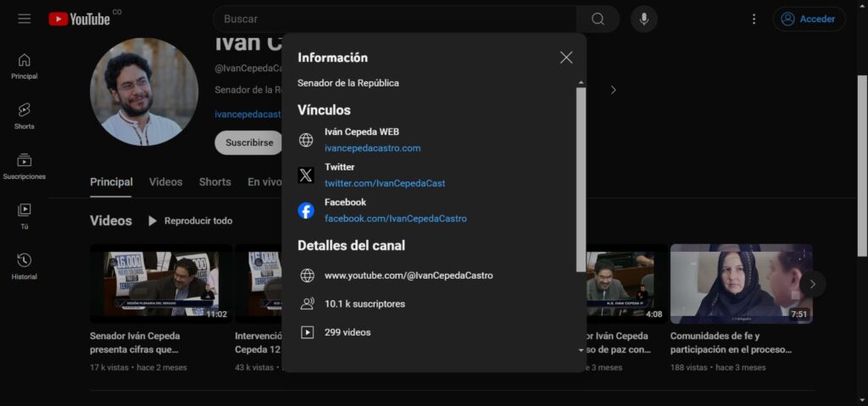Viewport: 868px width, 406px height.
Task: Open Principal in the left sidebar
Action: coord(25,66)
